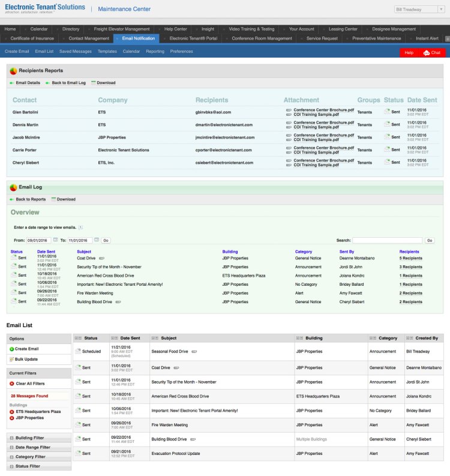The width and height of the screenshot is (450, 476).
Task: Click the plus icon after Instant Alert tab
Action: coord(446,38)
